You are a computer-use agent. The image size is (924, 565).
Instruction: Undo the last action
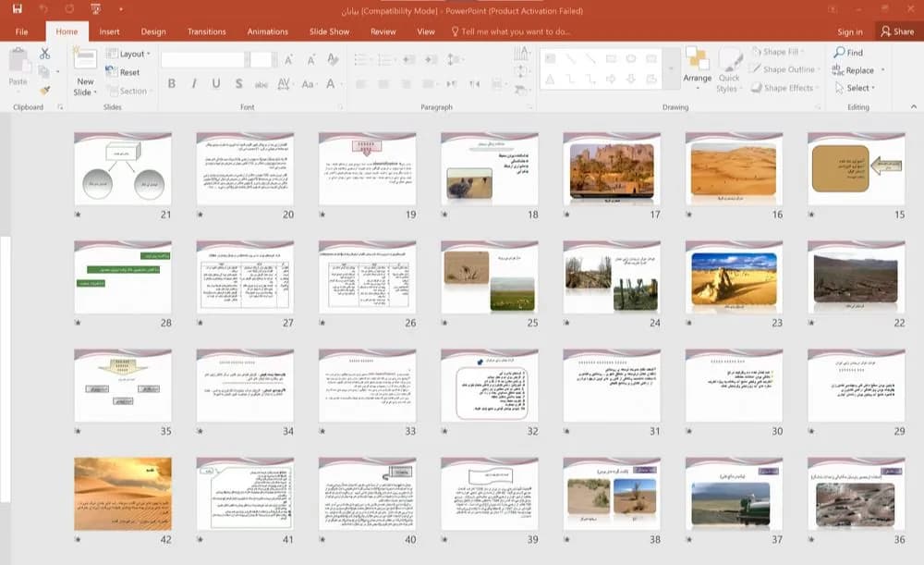coord(43,9)
